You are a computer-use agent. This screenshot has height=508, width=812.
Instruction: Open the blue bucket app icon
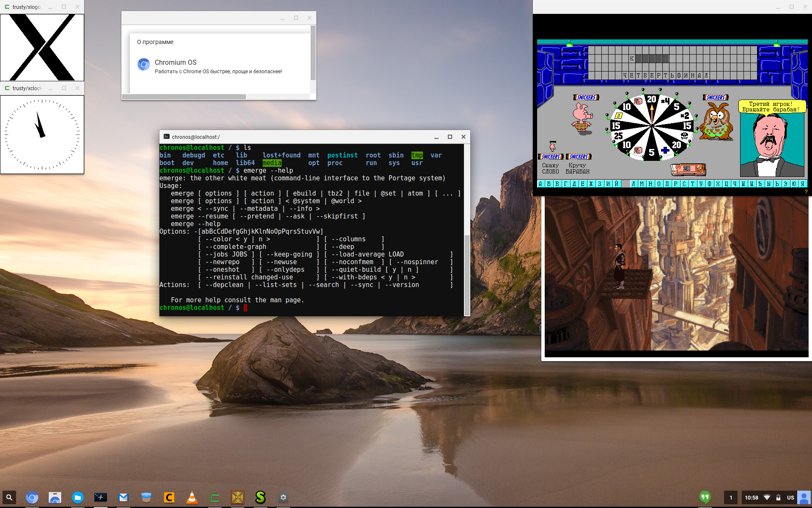click(x=146, y=497)
